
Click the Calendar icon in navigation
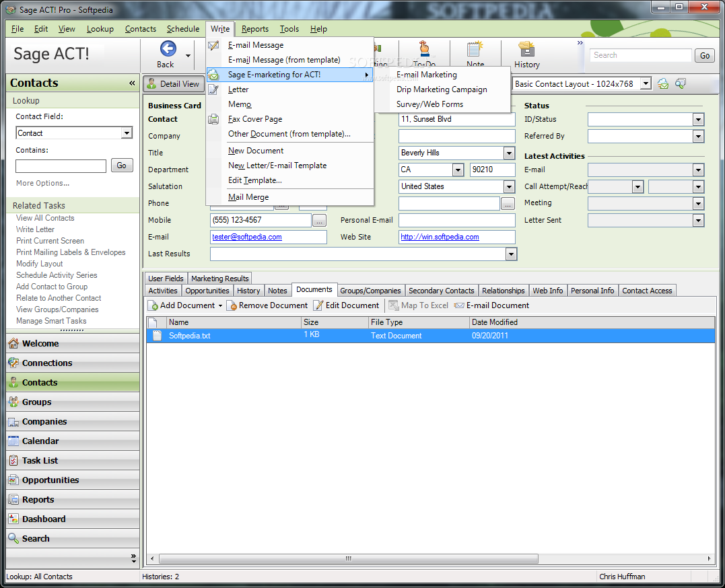[x=13, y=441]
